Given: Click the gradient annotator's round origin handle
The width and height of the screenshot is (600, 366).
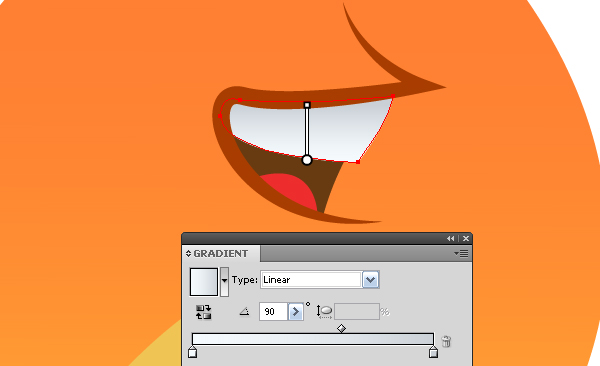Looking at the screenshot, I should click(307, 160).
